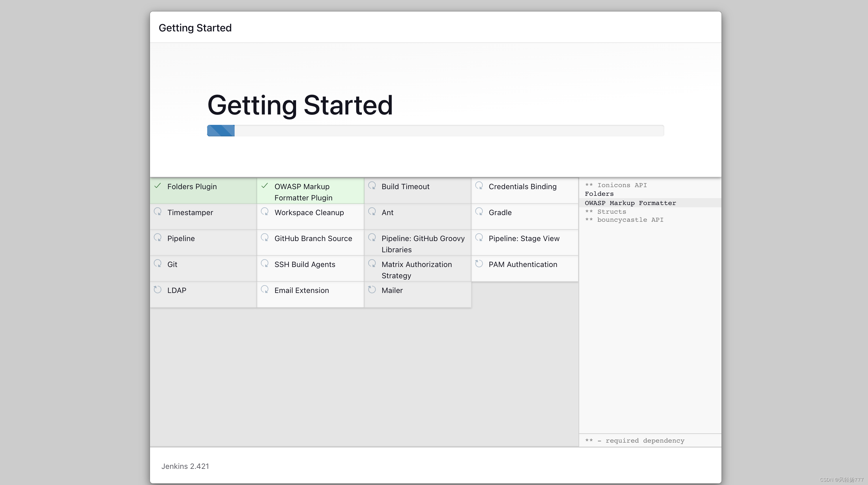Click the '** Ionicons API' log line
Screen dimensions: 868x485
[x=616, y=185]
